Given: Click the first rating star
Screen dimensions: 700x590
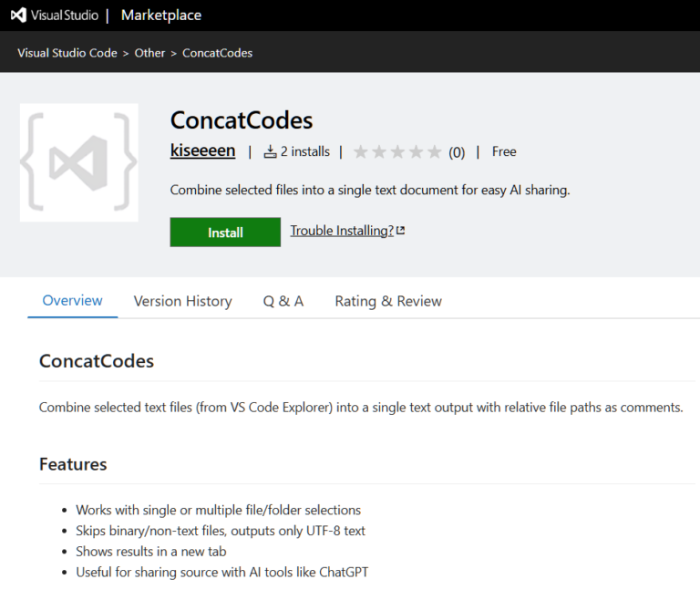Looking at the screenshot, I should click(361, 152).
